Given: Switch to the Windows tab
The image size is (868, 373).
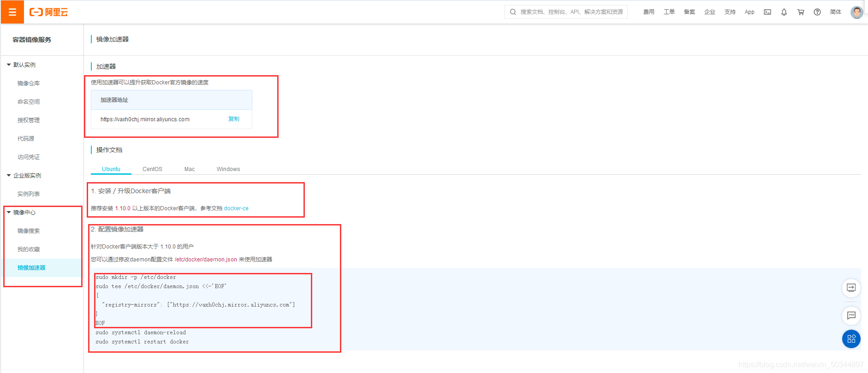Looking at the screenshot, I should [228, 169].
